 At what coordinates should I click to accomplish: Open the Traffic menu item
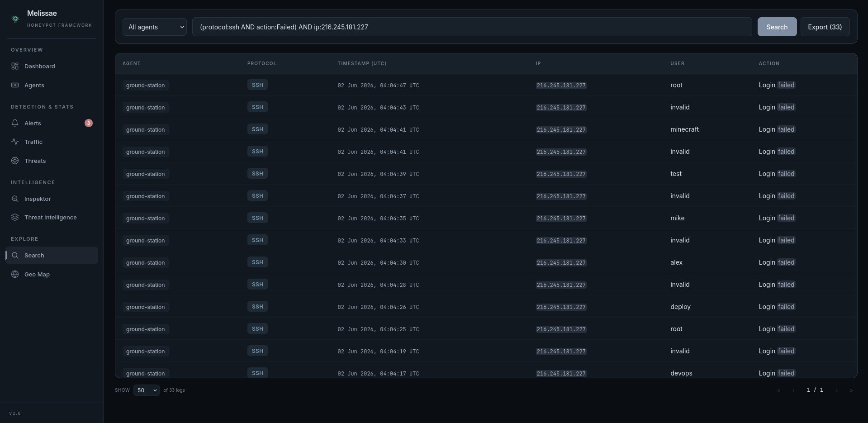[52, 142]
